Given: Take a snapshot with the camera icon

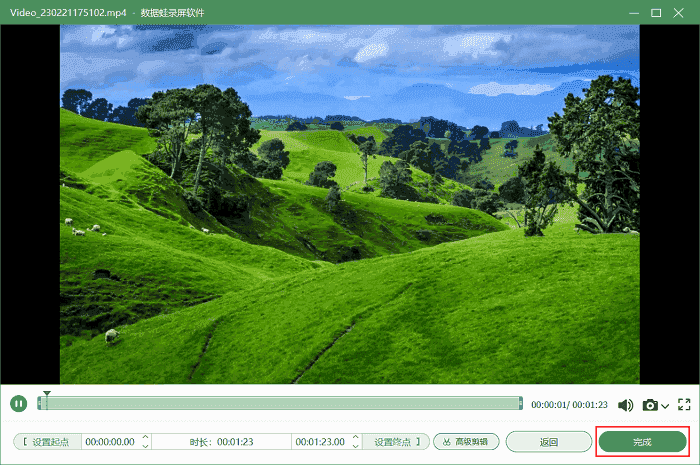Looking at the screenshot, I should (x=650, y=405).
